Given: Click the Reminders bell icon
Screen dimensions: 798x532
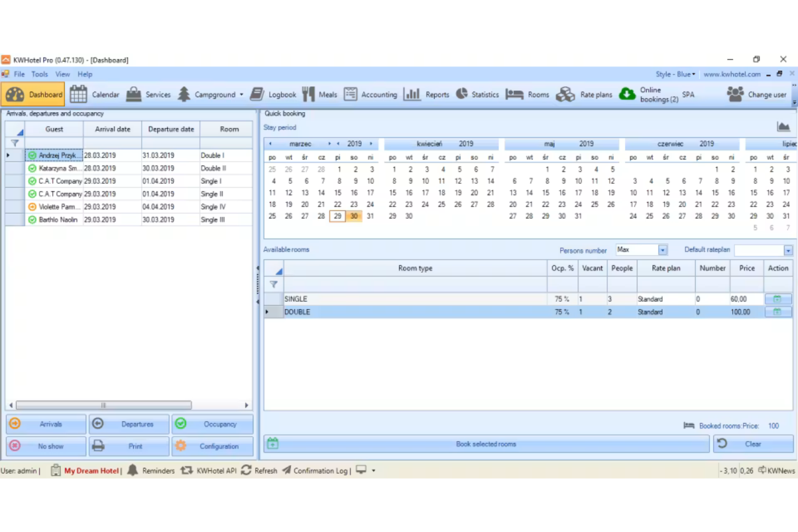Looking at the screenshot, I should [133, 470].
